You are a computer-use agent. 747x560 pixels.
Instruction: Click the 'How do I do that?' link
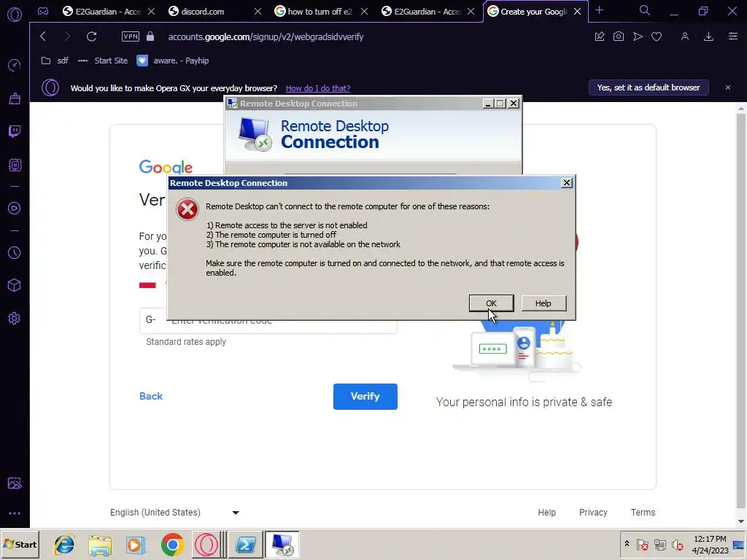coord(318,88)
